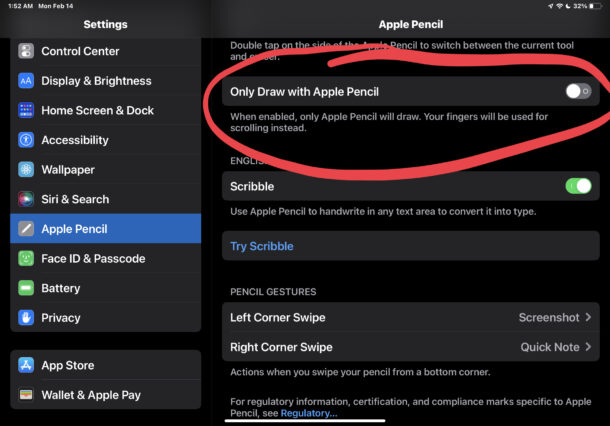Tap the home indicator bar at bottom
Screen dimensions: 610x426
pyautogui.click(x=305, y=421)
